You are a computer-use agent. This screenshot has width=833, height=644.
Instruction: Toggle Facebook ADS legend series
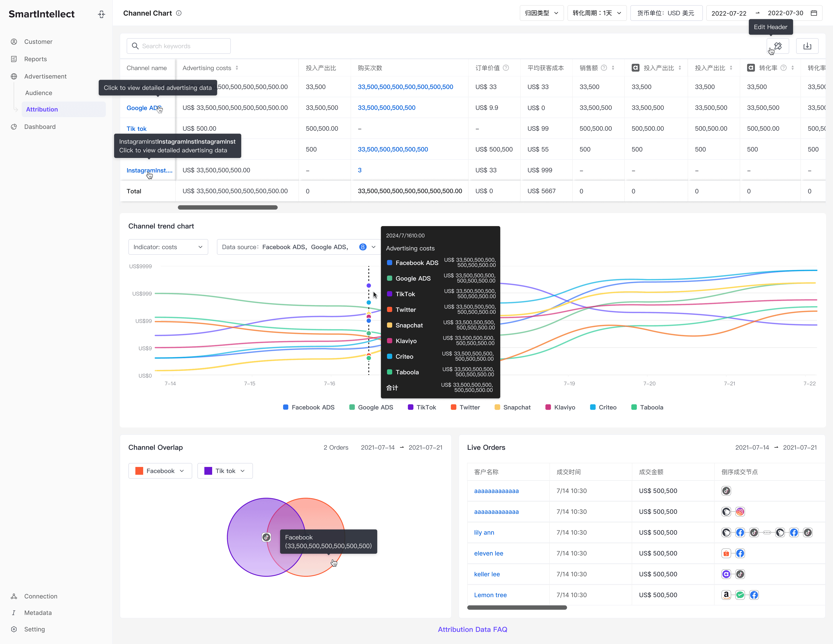[308, 407]
